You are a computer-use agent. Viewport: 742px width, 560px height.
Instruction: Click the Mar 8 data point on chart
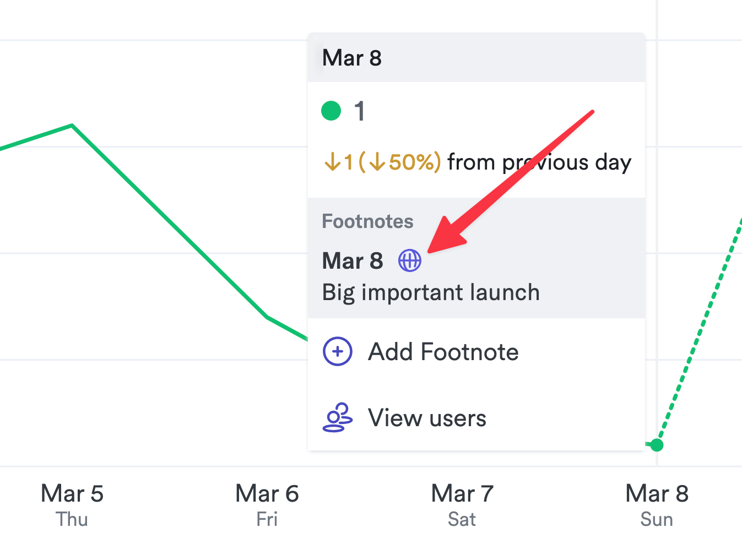coord(657,445)
